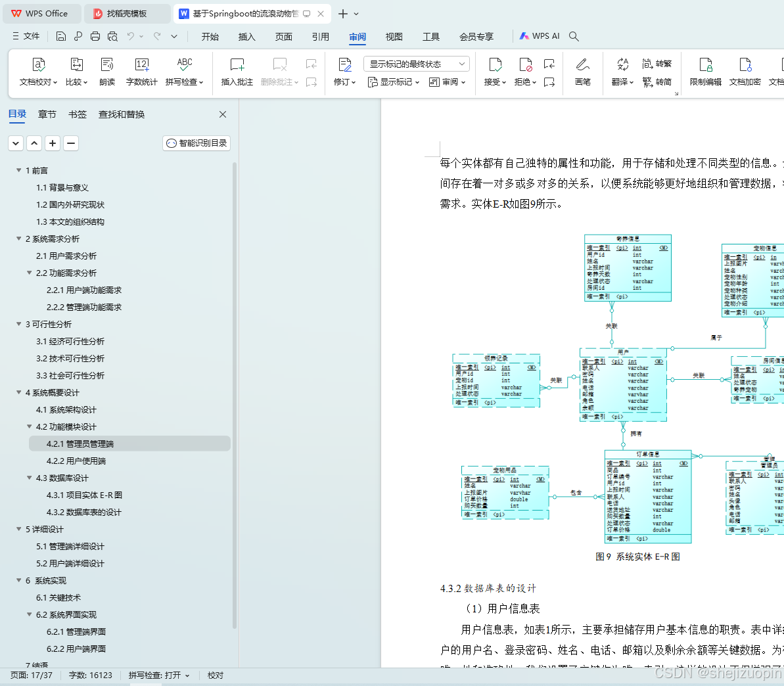Click outline expand down-arrow button
Viewport: 784px width, 686px height.
[x=16, y=143]
